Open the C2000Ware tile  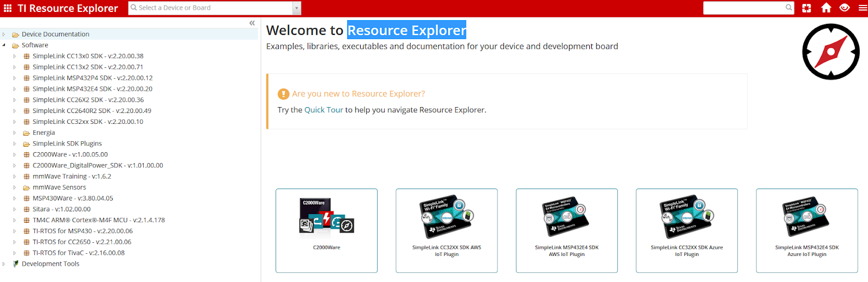[x=327, y=230]
